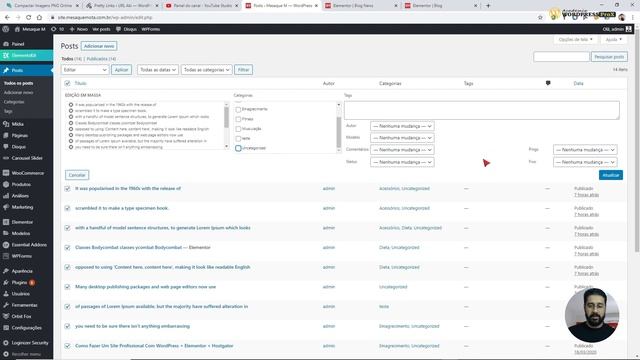Open the highlighted Elementor kit sidebar item
This screenshot has width=640, height=360.
click(x=27, y=55)
